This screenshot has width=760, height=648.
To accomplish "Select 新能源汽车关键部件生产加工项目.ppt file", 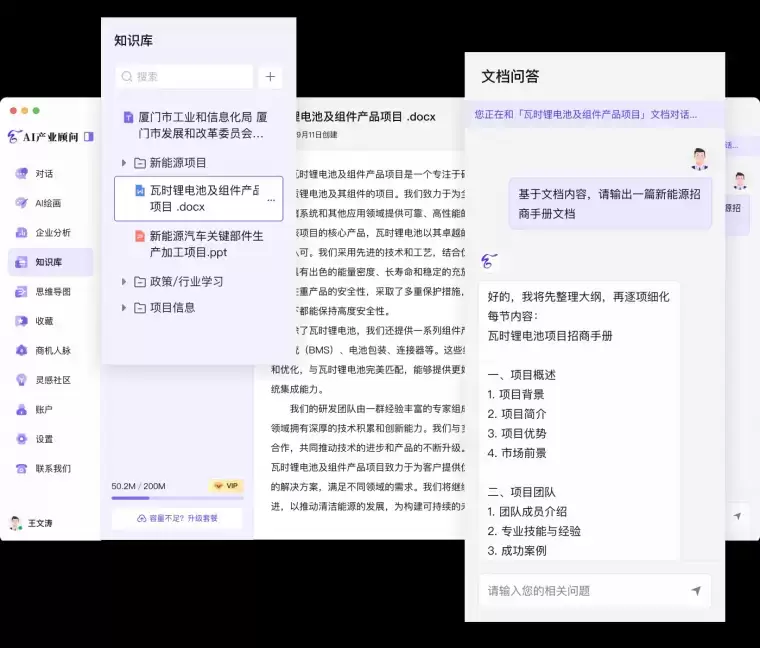I will [x=205, y=244].
